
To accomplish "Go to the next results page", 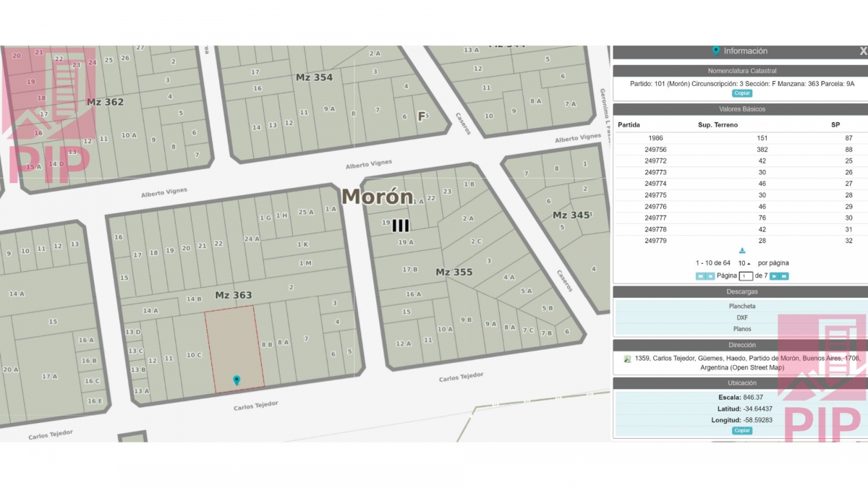I will [x=774, y=276].
